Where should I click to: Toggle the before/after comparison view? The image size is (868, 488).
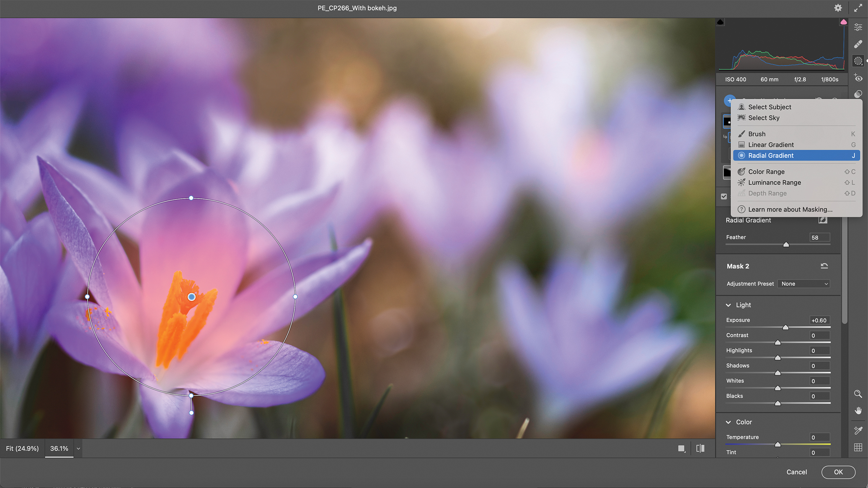coord(700,448)
